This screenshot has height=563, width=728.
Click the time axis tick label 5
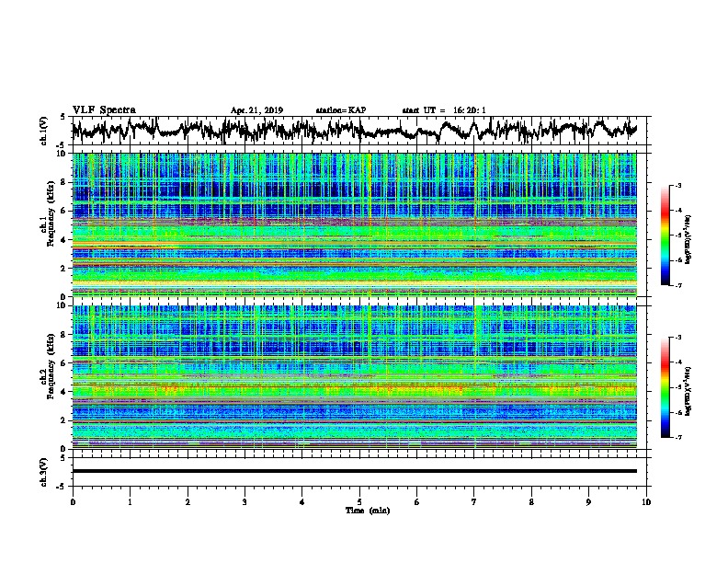(359, 501)
